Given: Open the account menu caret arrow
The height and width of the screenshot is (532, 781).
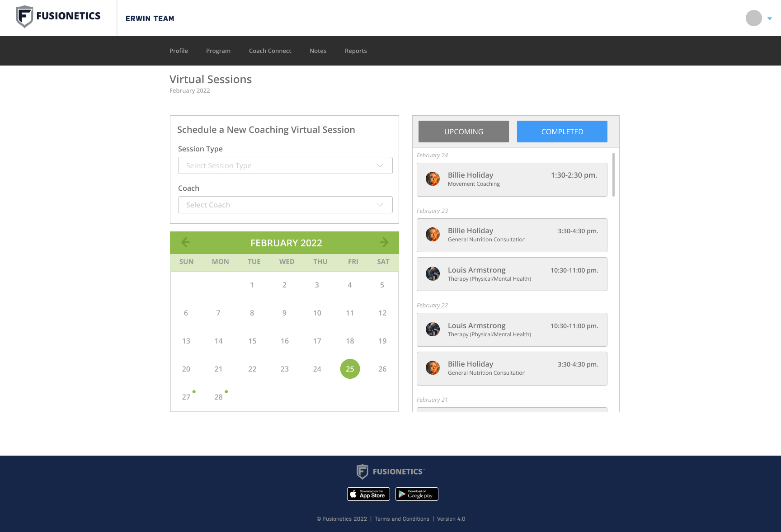Looking at the screenshot, I should click(770, 19).
